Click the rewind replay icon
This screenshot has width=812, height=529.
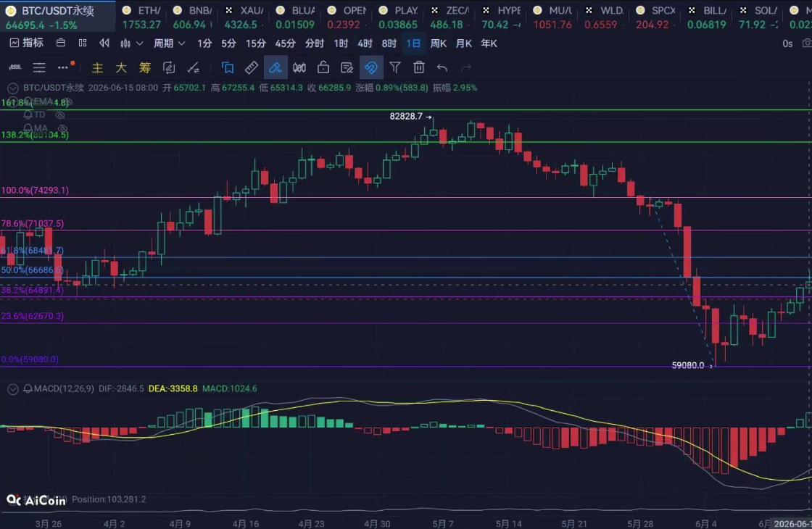tap(104, 43)
